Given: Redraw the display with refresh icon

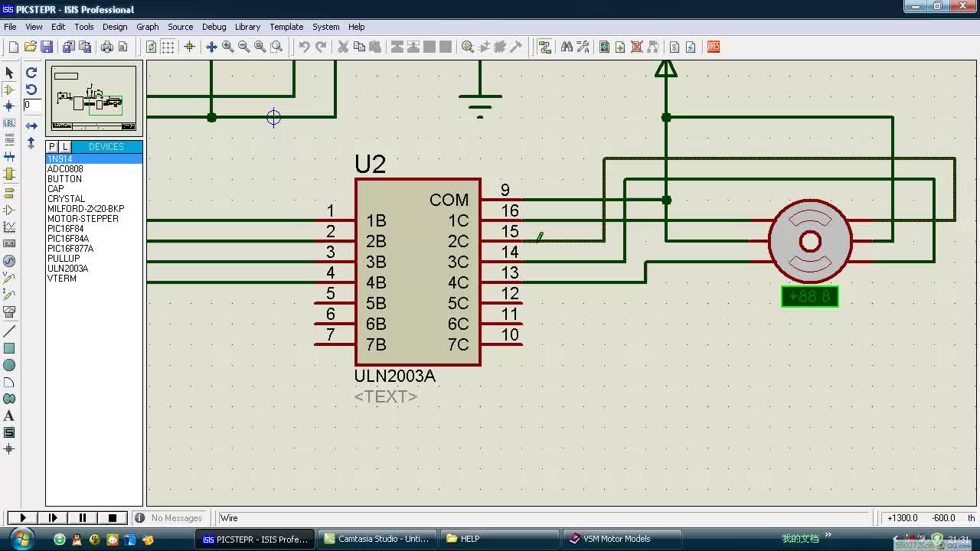Looking at the screenshot, I should pyautogui.click(x=151, y=47).
